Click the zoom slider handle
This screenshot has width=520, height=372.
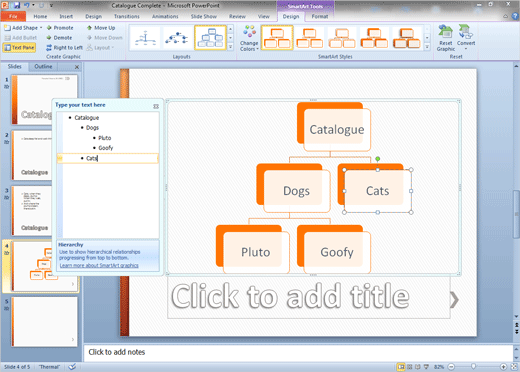pyautogui.click(x=473, y=366)
